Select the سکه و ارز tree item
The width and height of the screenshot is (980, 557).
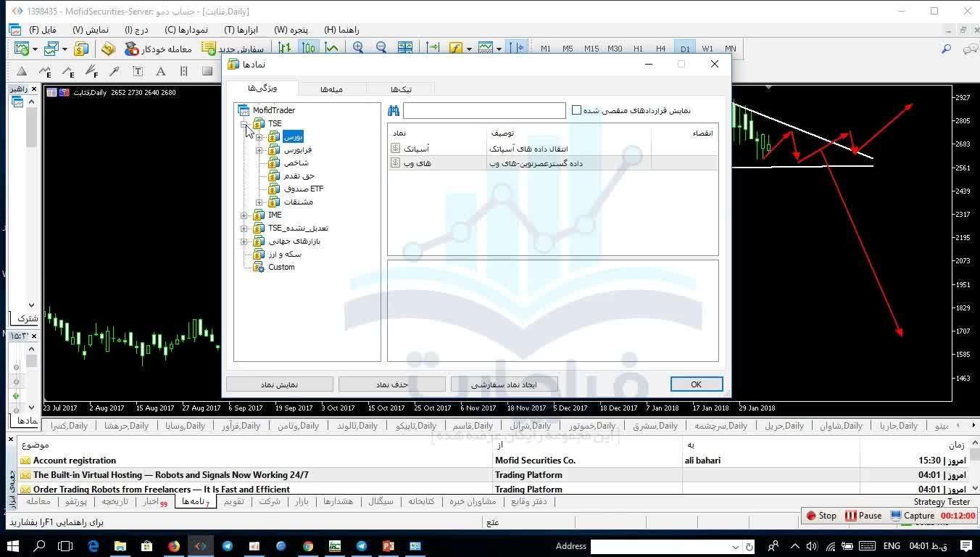[x=284, y=255]
